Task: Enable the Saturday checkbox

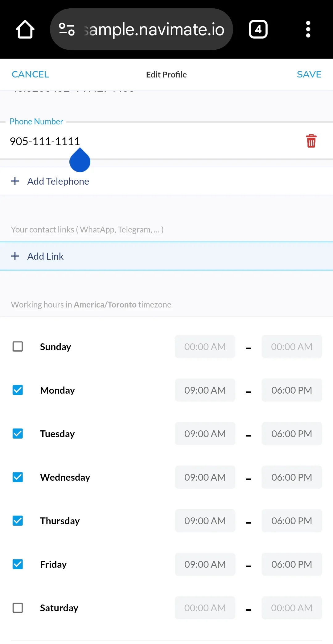Action: click(18, 608)
